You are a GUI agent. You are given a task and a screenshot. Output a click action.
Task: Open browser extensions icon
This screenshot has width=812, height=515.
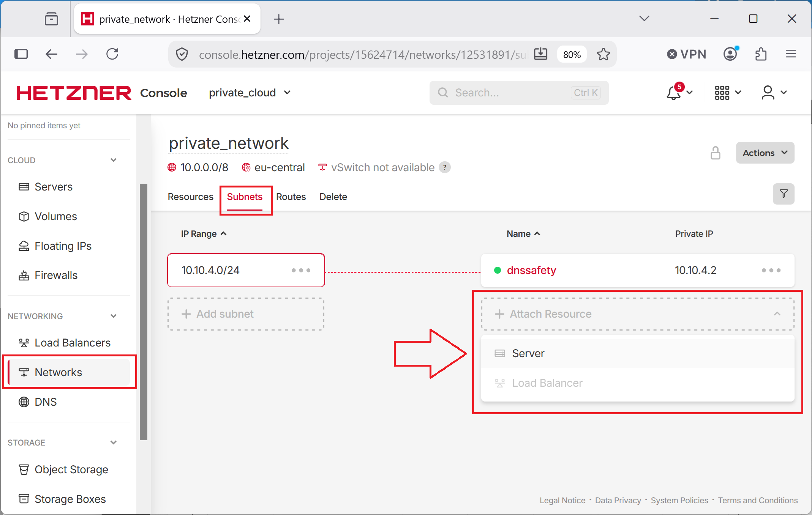(x=761, y=54)
